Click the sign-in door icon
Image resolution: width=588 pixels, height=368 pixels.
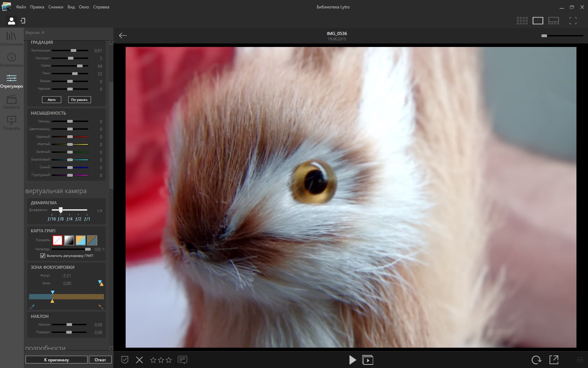click(x=23, y=21)
